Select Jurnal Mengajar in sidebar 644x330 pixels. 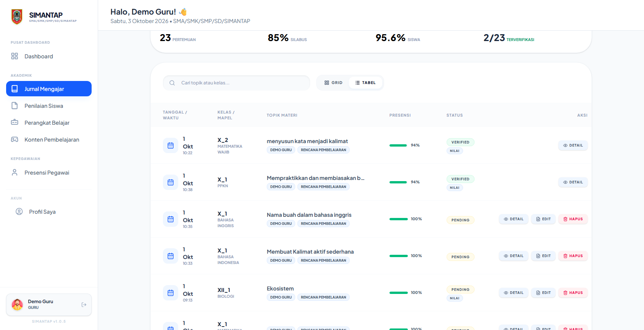coord(49,89)
